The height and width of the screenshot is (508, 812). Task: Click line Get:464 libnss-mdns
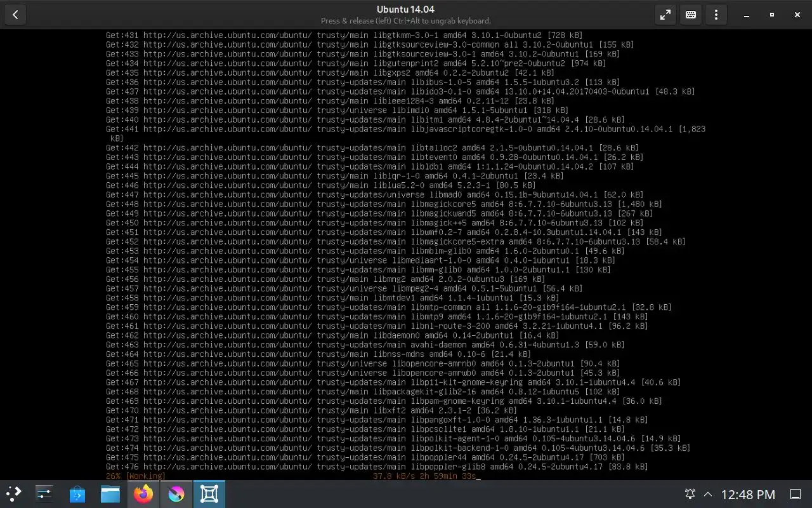(318, 354)
